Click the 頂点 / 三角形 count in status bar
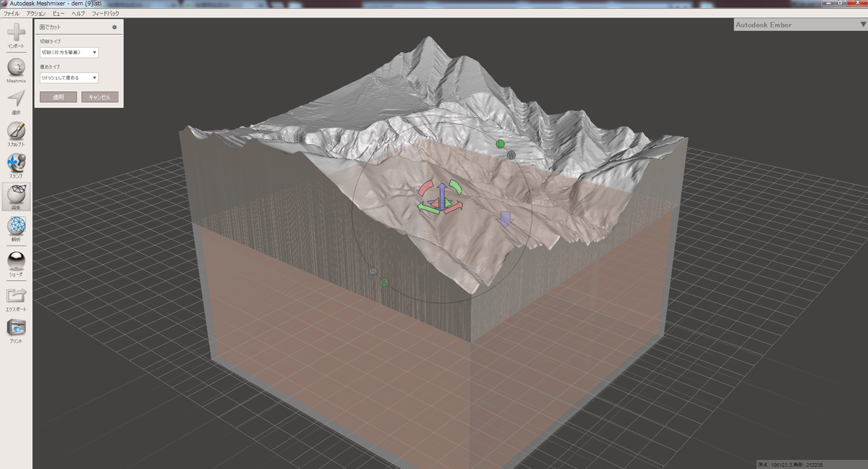Viewport: 868px width, 469px height. [x=790, y=465]
